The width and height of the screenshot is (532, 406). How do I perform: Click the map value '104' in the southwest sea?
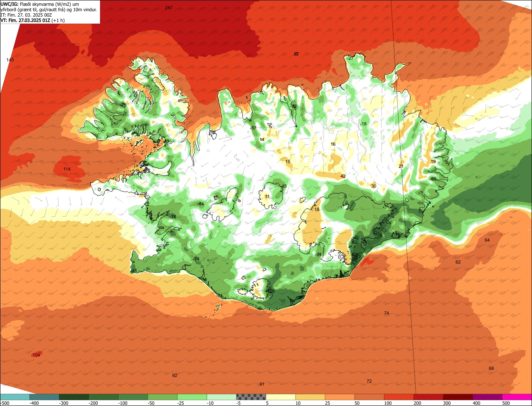click(37, 355)
